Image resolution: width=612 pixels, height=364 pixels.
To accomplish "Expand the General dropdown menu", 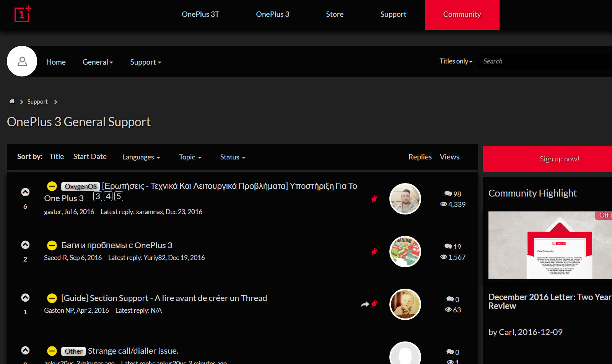I will (98, 62).
